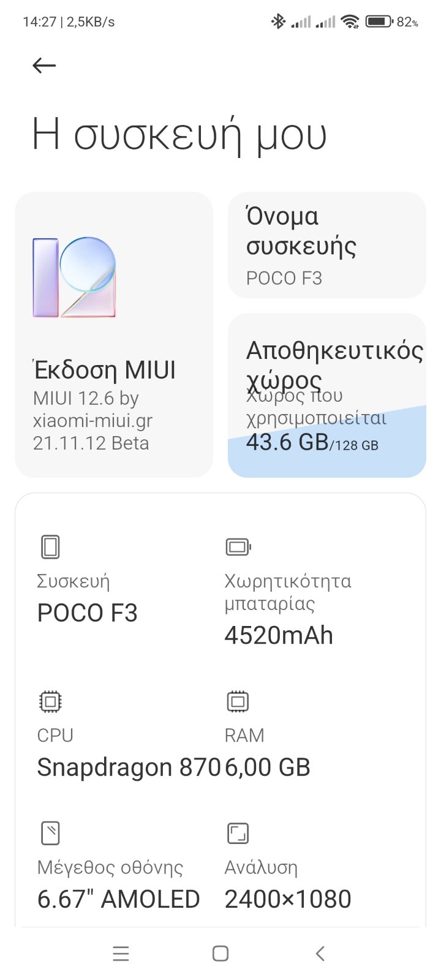The width and height of the screenshot is (441, 980).
Task: Tap the 4520mAh battery capacity value
Action: [279, 635]
